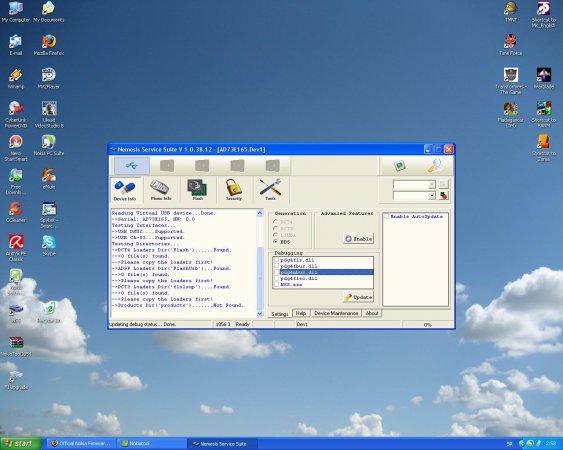The width and height of the screenshot is (563, 450).
Task: Check the pdp4tioc.dll debugging checkbox
Action: coord(276,278)
